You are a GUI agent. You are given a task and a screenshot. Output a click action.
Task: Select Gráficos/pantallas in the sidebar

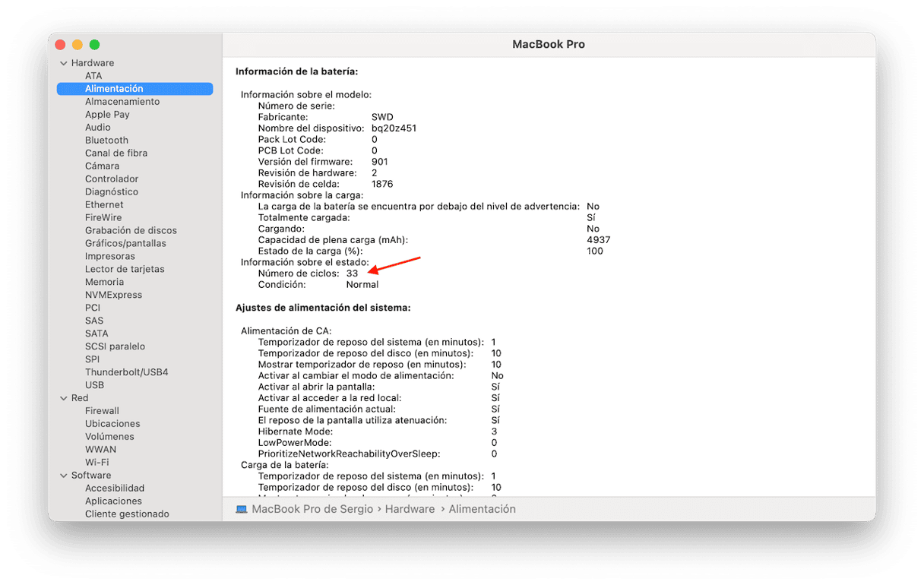(125, 244)
